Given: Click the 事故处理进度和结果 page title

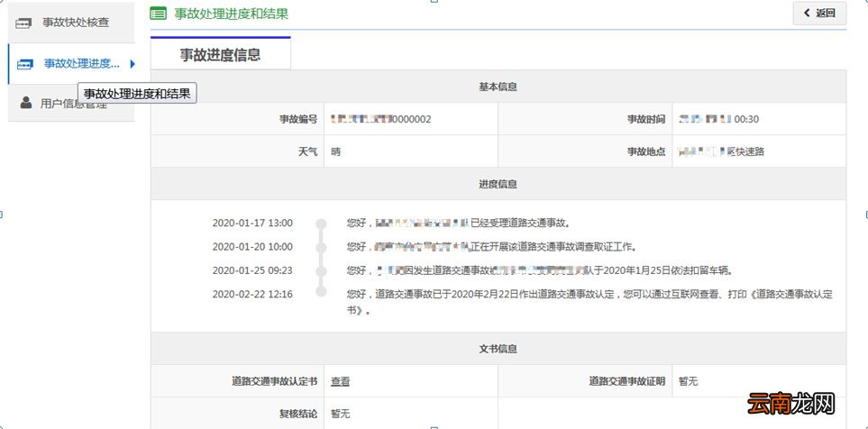Looking at the screenshot, I should (232, 14).
